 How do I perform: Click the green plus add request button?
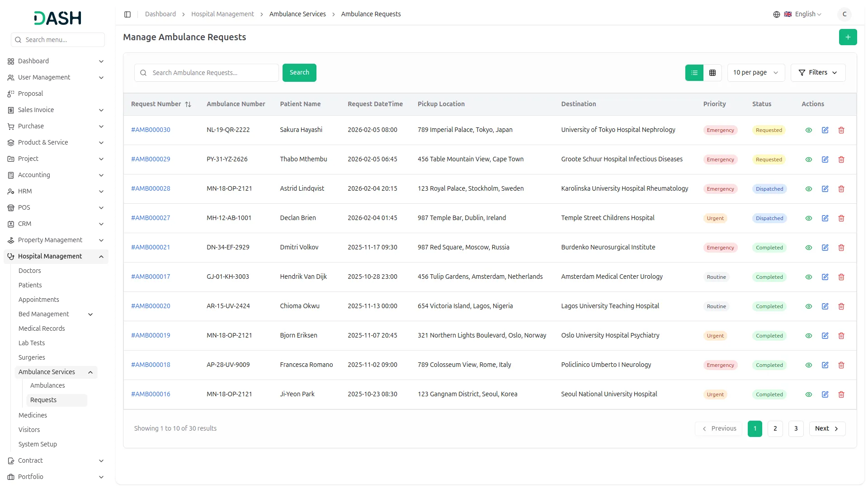click(x=848, y=37)
